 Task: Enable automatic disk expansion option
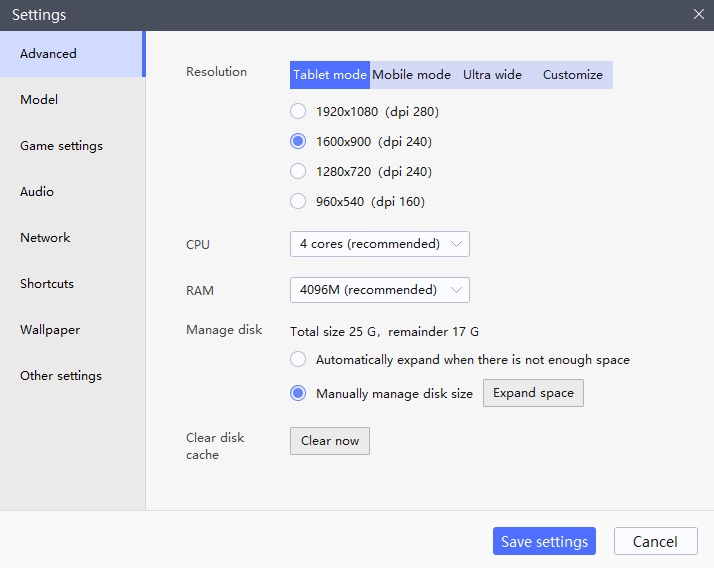coord(298,360)
